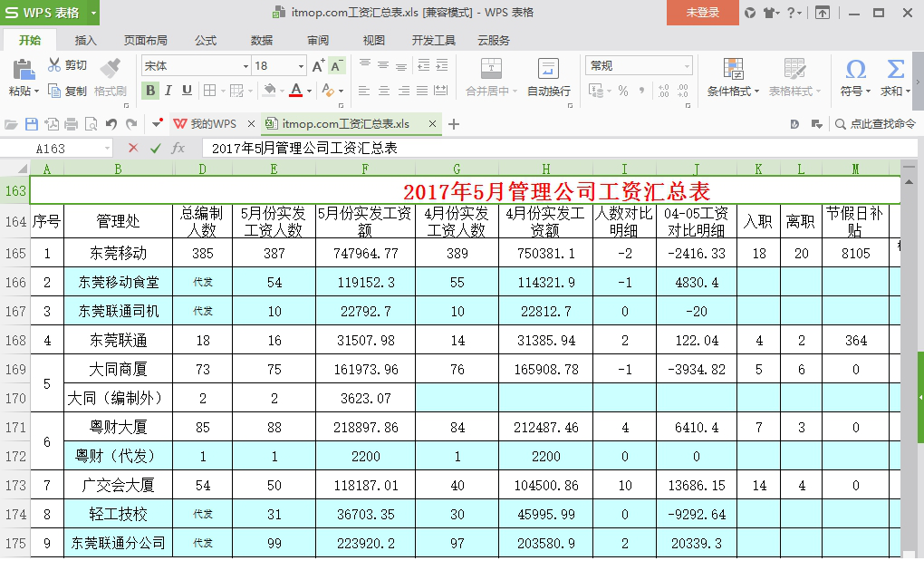Click Conditional Formatting (条件格式) icon
The image size is (924, 580).
click(733, 68)
